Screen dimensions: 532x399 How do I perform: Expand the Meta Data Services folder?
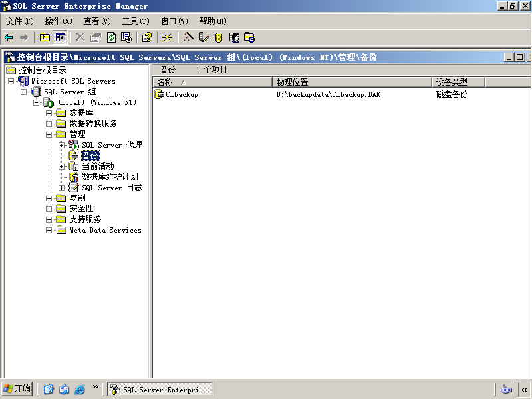coord(49,230)
